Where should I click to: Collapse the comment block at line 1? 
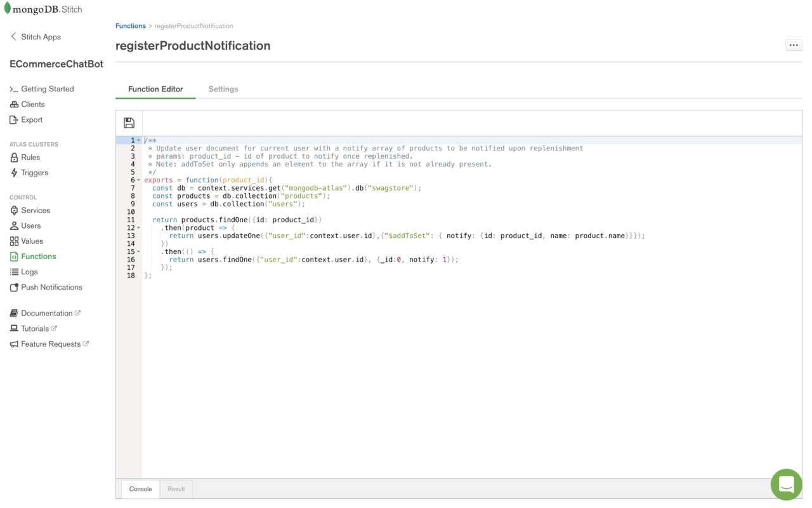pos(139,140)
